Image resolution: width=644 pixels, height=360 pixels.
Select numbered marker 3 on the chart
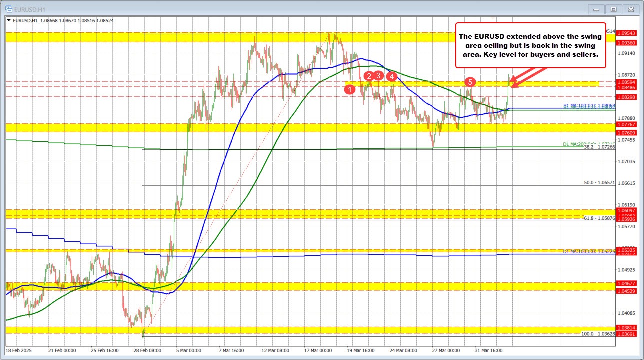(x=378, y=75)
